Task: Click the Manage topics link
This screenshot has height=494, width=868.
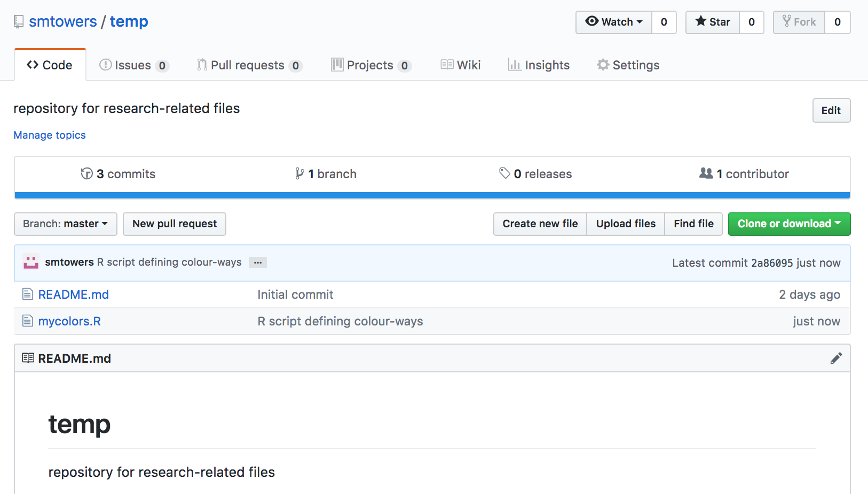Action: [50, 135]
